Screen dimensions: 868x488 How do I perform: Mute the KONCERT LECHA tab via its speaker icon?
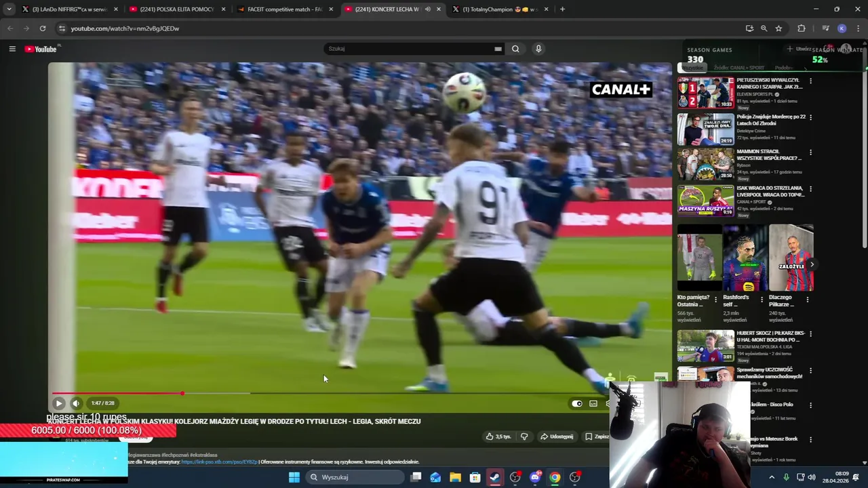point(427,9)
